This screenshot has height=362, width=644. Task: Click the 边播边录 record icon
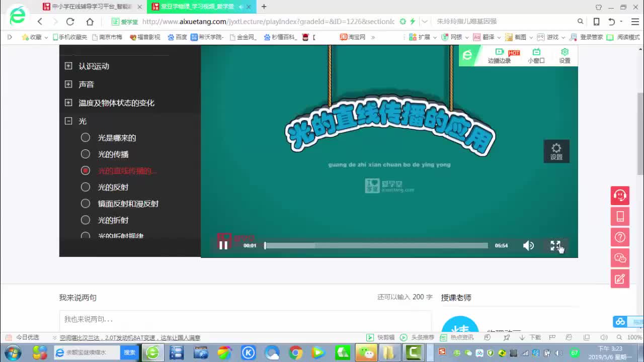tap(499, 56)
